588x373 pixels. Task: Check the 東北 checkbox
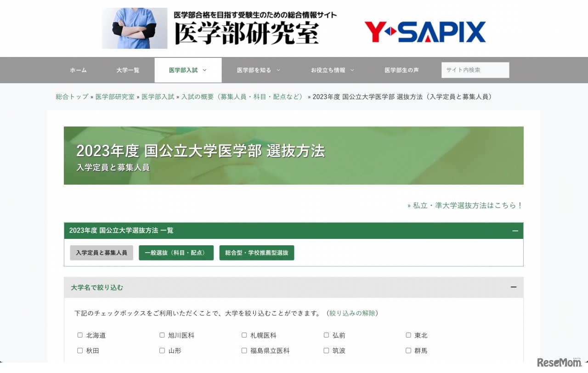[408, 335]
